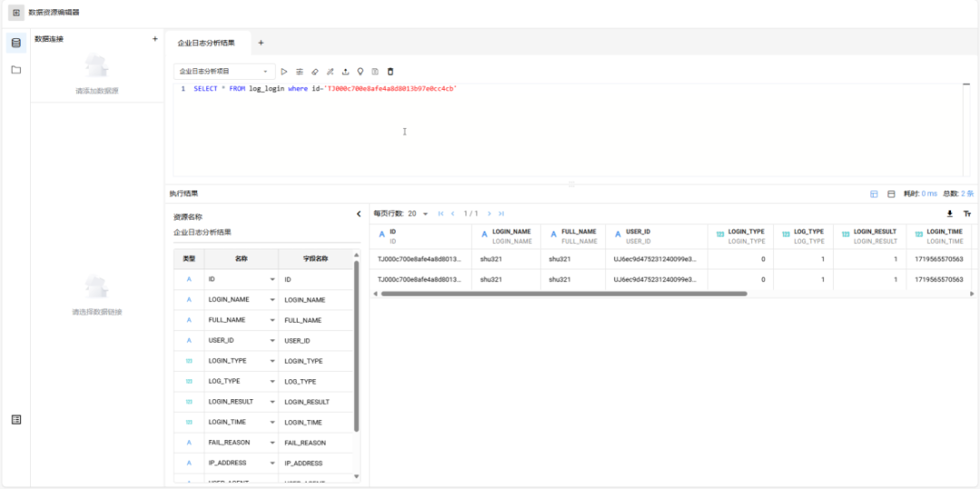Download results with the download icon

tap(950, 213)
